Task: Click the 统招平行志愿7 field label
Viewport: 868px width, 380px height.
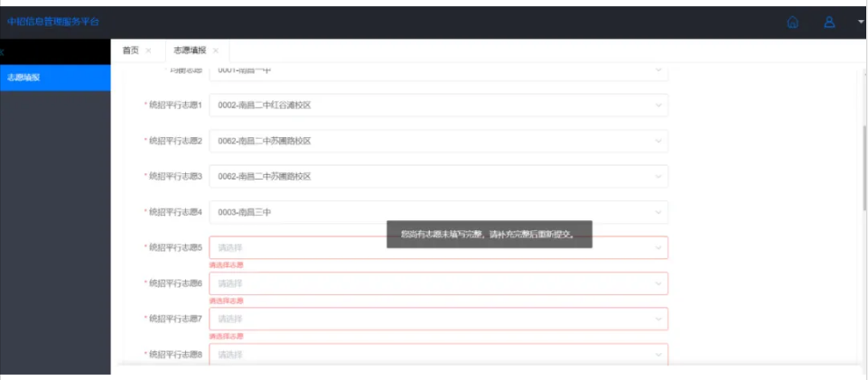Action: (175, 319)
